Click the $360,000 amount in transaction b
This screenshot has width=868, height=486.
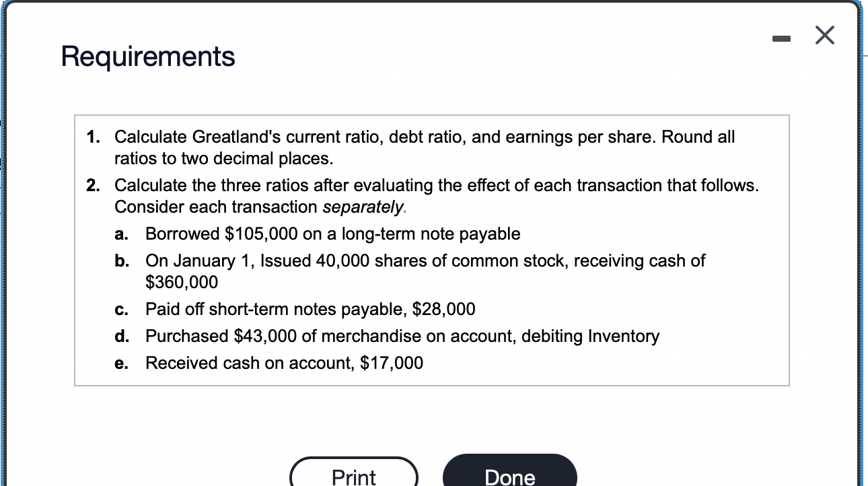(182, 283)
